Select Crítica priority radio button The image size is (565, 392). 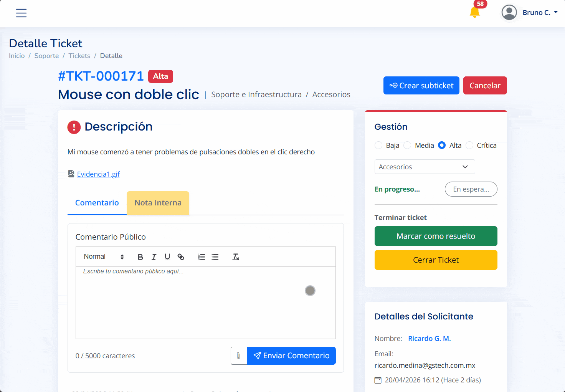tap(469, 145)
